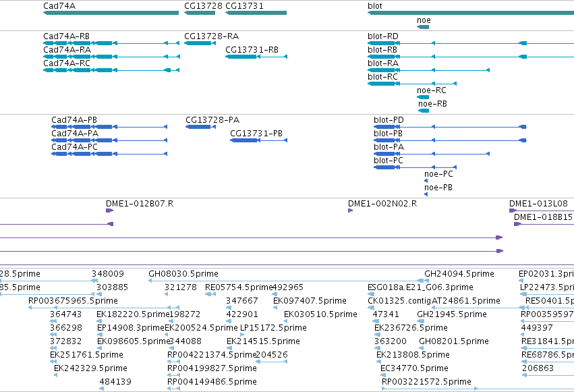Select the CG13728-RA transcript
This screenshot has width=574, height=392.
pos(200,43)
